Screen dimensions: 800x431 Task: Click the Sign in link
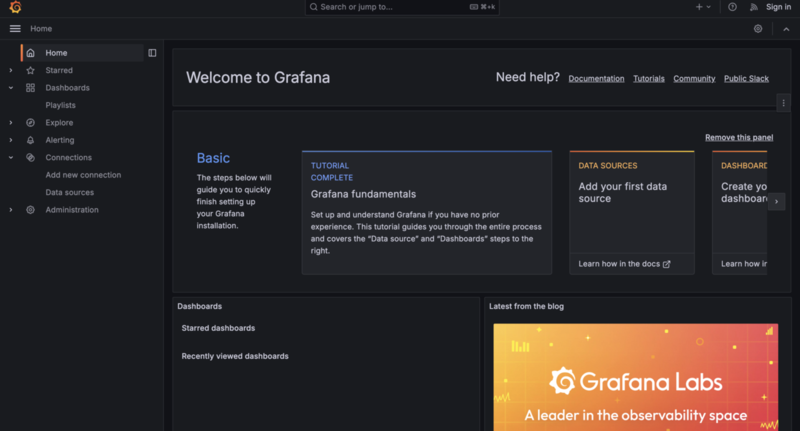point(778,7)
